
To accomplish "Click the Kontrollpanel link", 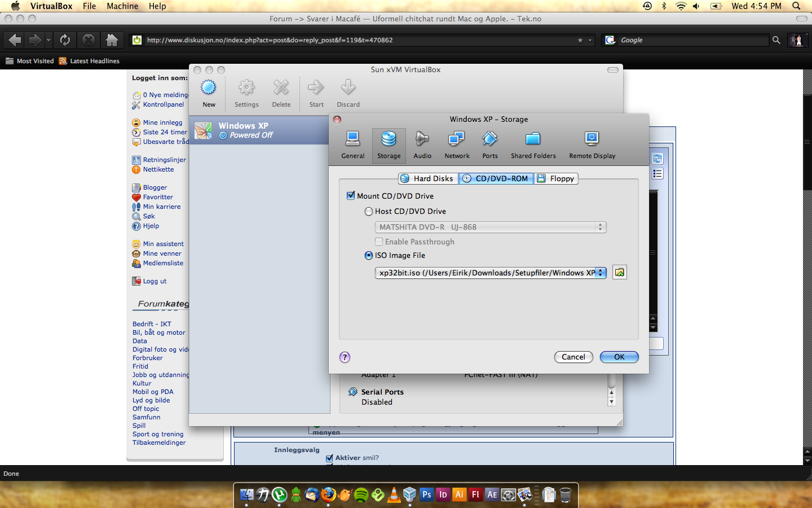I will pos(164,104).
